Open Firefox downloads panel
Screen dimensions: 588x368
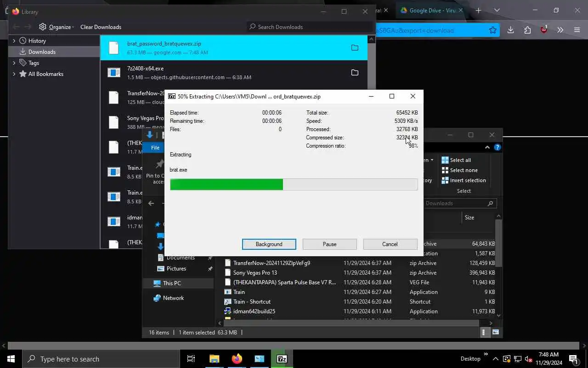coord(510,30)
